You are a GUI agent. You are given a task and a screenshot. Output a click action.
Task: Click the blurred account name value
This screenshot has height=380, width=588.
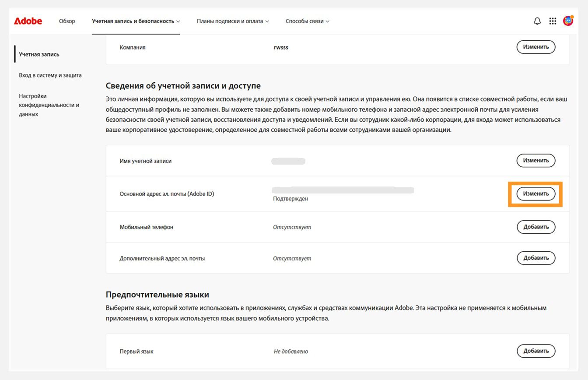[288, 161]
